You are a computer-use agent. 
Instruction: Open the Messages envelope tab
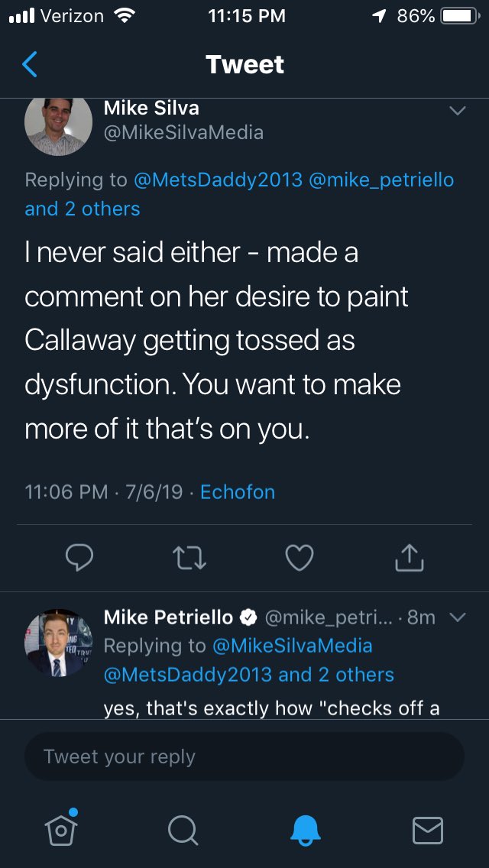(x=428, y=830)
